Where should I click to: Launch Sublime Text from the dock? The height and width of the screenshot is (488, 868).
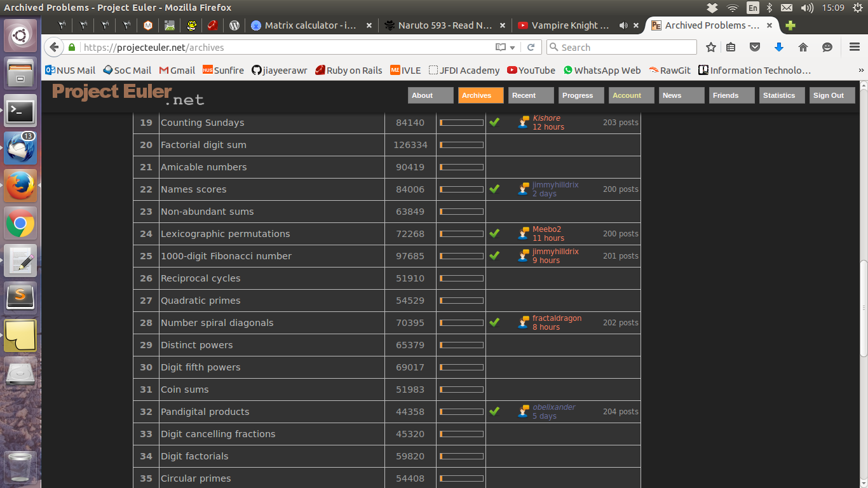[20, 298]
